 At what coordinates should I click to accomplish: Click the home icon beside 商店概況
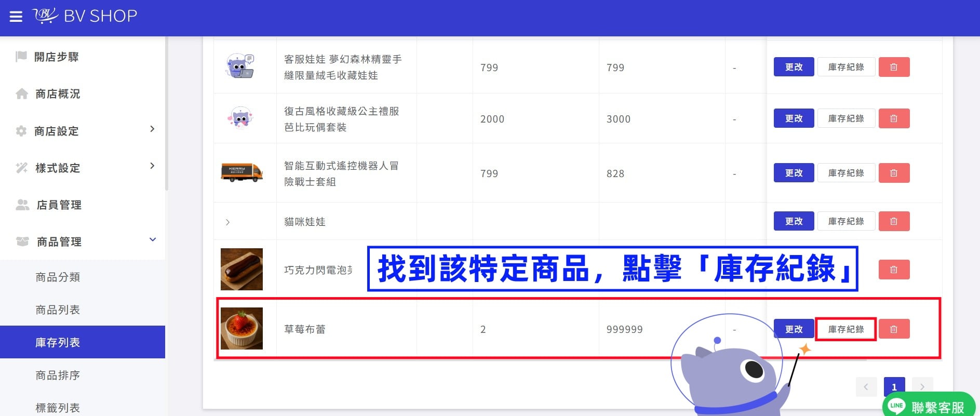[22, 94]
